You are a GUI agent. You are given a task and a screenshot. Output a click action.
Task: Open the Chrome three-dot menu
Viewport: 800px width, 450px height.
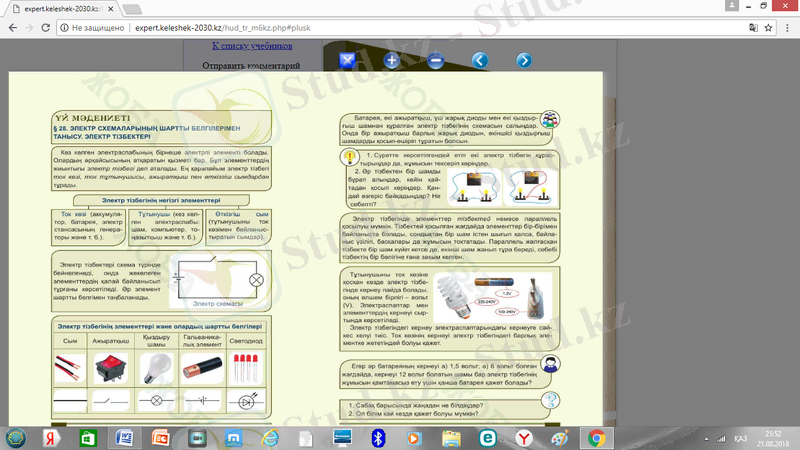click(x=785, y=29)
